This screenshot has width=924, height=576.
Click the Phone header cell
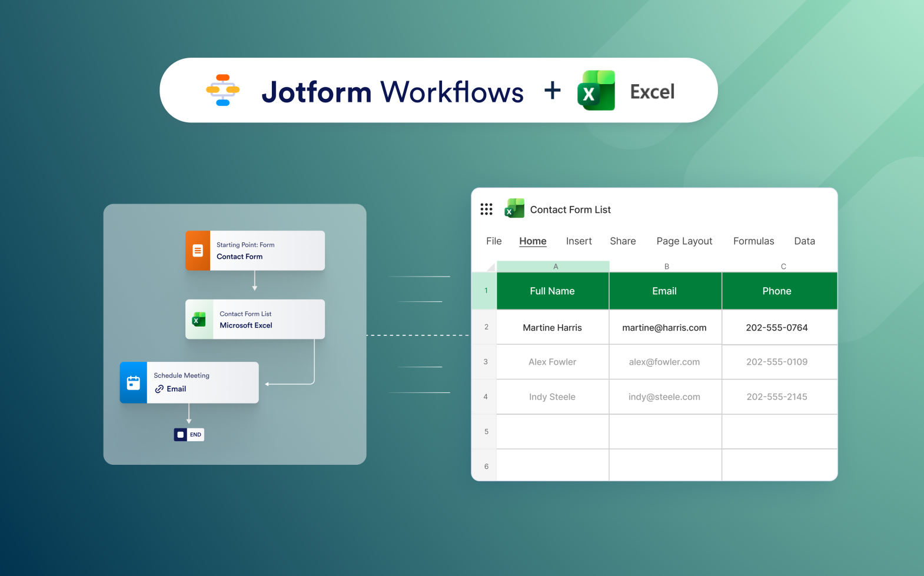point(780,291)
